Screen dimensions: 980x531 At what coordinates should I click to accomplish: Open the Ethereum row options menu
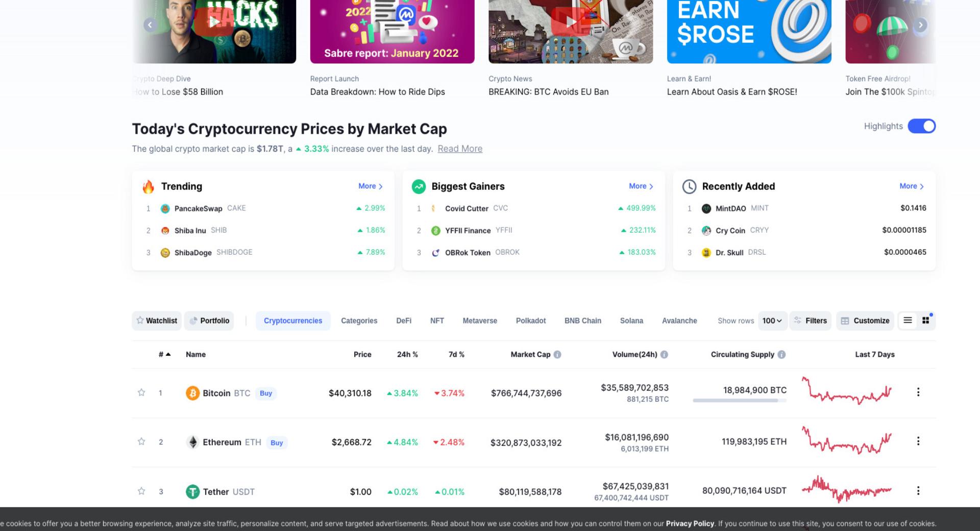[x=918, y=441]
